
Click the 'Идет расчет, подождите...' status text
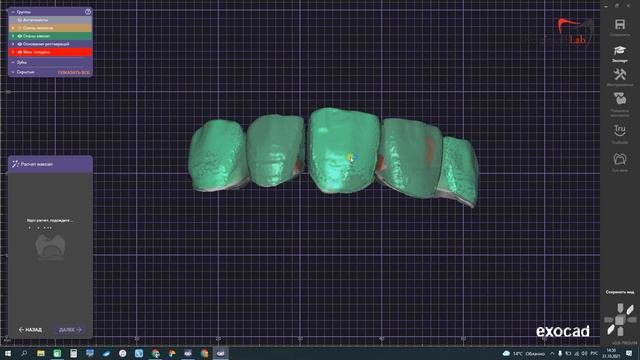tap(50, 220)
